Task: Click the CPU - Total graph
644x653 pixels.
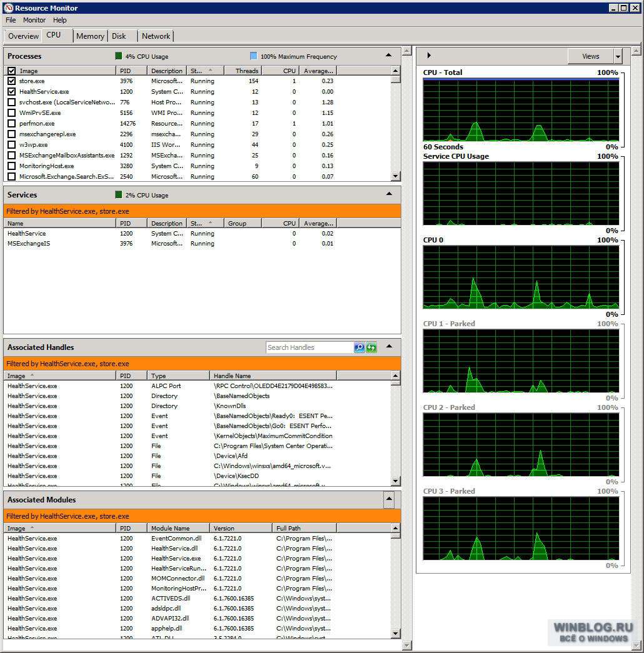Action: (x=521, y=110)
